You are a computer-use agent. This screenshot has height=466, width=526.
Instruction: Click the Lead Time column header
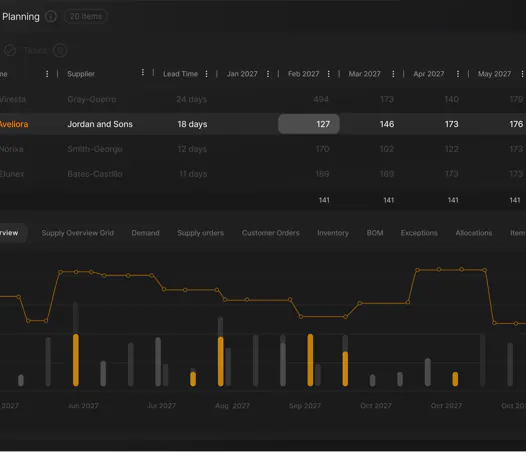click(180, 74)
